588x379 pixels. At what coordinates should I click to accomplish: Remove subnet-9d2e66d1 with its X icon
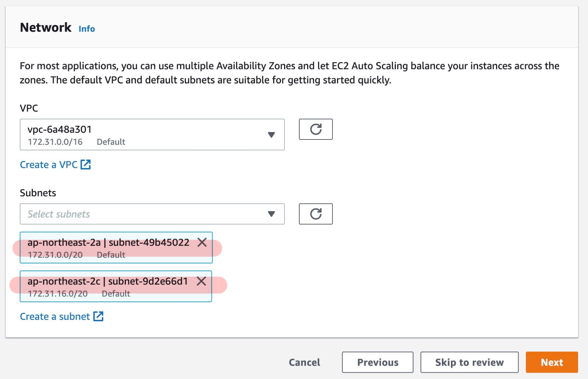pyautogui.click(x=201, y=281)
